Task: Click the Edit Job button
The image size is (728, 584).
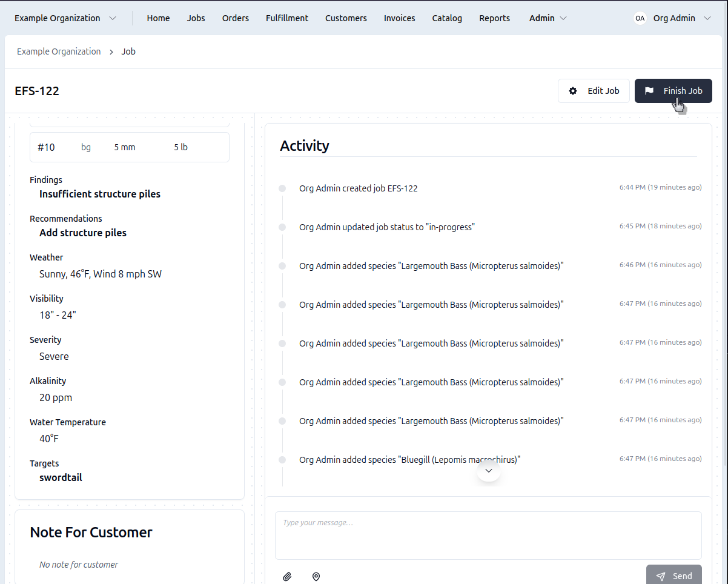Action: pos(594,91)
